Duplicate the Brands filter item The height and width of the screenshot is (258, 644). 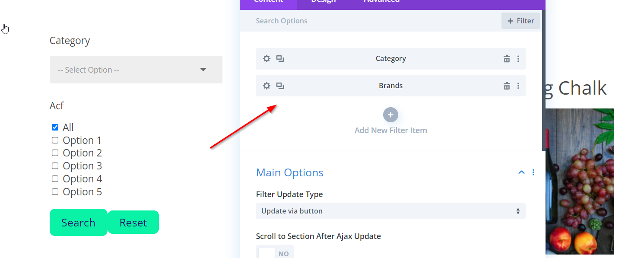(280, 86)
